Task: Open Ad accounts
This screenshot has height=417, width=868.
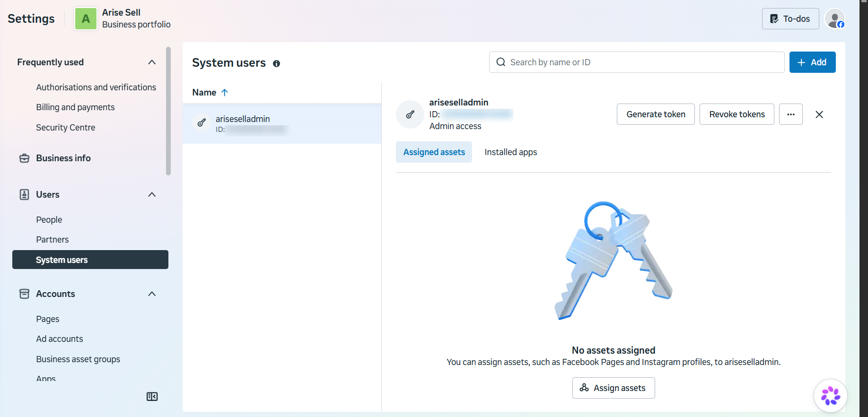Action: 59,339
